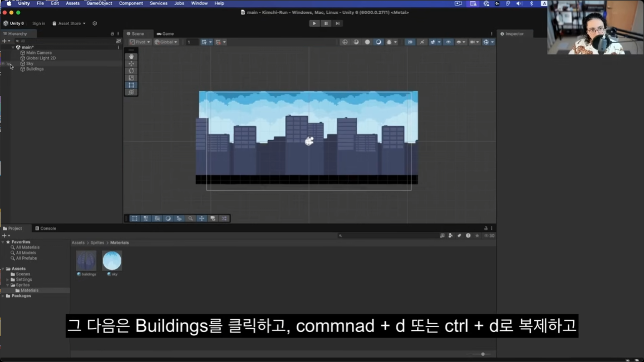Select shaded draw mode icon

(x=378, y=42)
